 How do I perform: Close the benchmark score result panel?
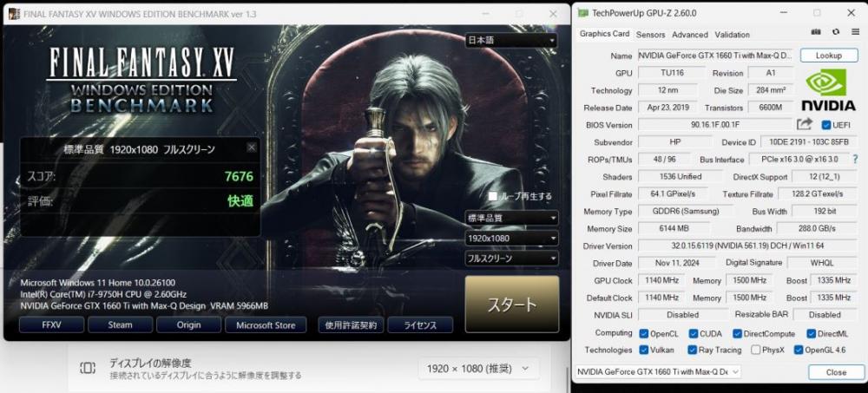[252, 147]
